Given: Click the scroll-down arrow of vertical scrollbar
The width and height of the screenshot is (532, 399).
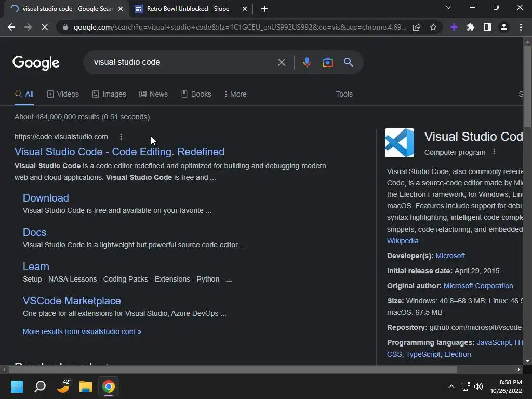Looking at the screenshot, I should [527, 361].
